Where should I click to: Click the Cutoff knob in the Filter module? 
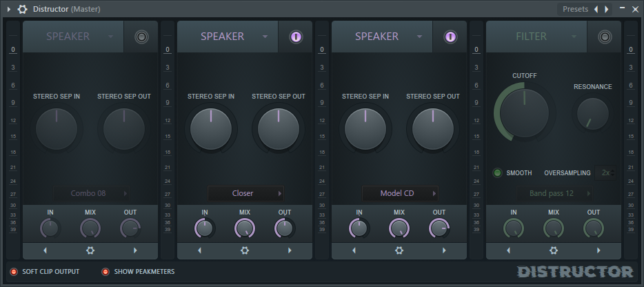click(x=524, y=113)
